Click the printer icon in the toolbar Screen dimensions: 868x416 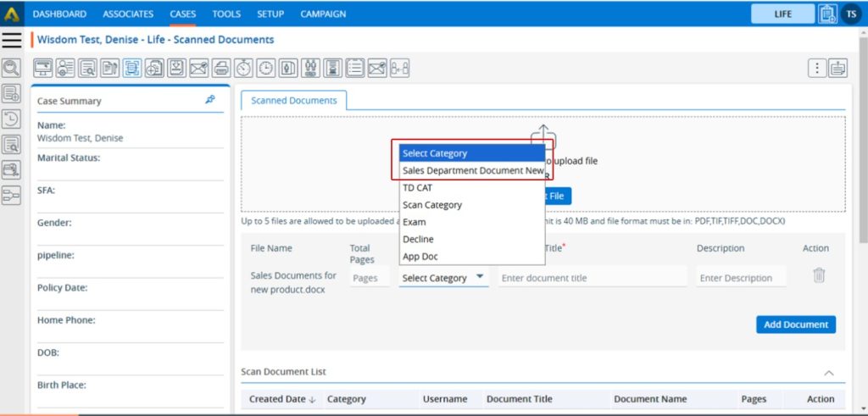point(221,69)
